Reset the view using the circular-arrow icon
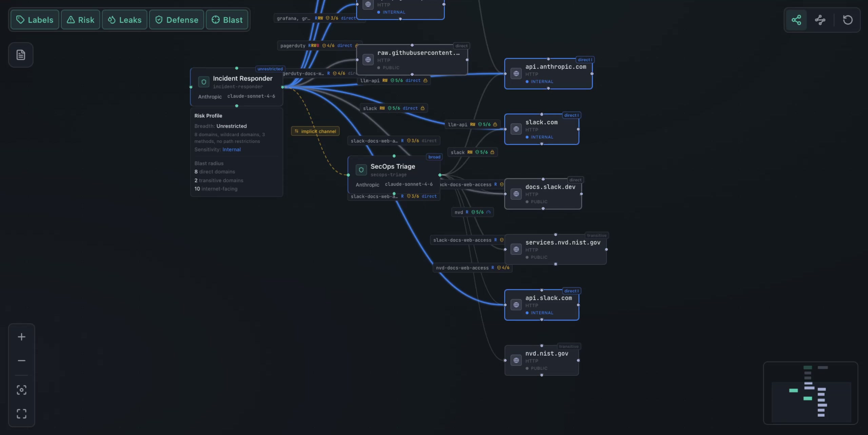868x435 pixels. pyautogui.click(x=847, y=20)
